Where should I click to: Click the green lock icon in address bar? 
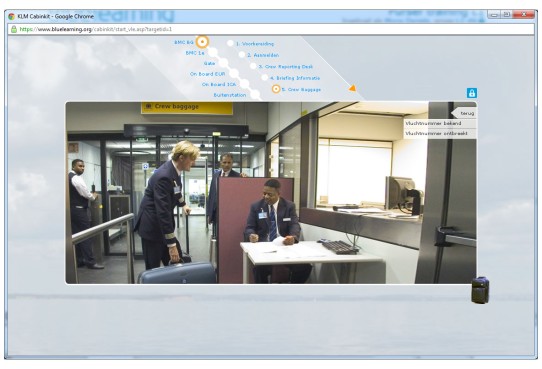tap(14, 29)
